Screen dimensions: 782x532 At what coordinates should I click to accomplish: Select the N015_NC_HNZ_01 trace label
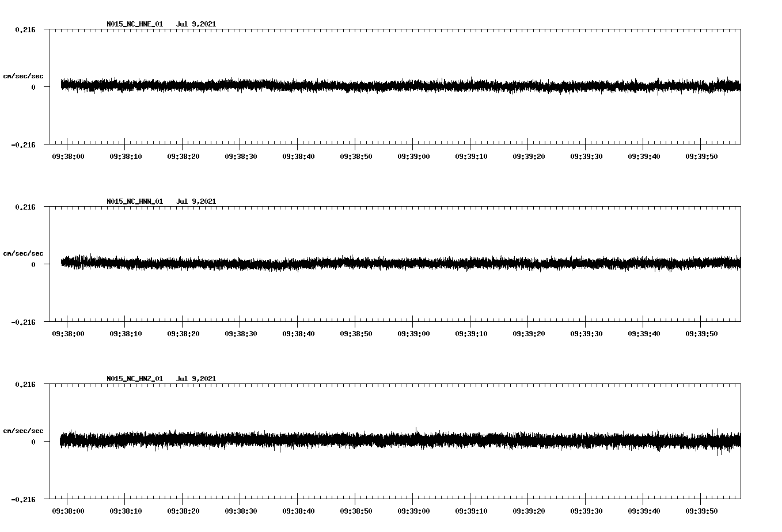pyautogui.click(x=134, y=378)
